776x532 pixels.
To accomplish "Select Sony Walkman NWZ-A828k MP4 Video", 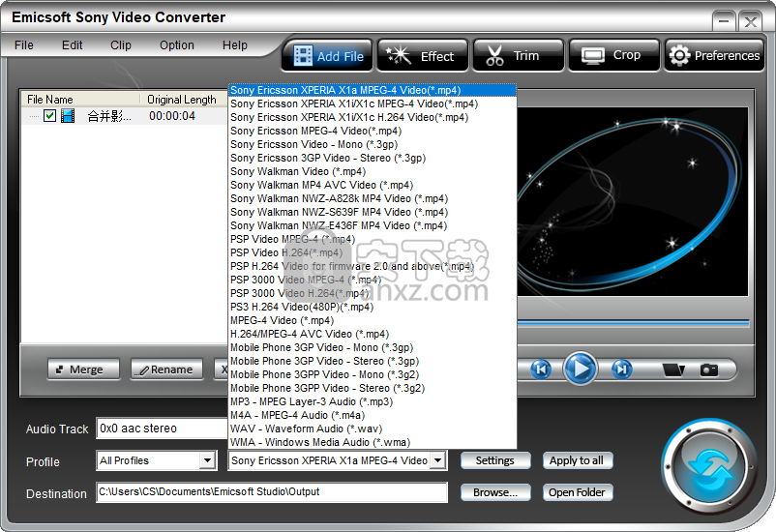I will (373, 198).
